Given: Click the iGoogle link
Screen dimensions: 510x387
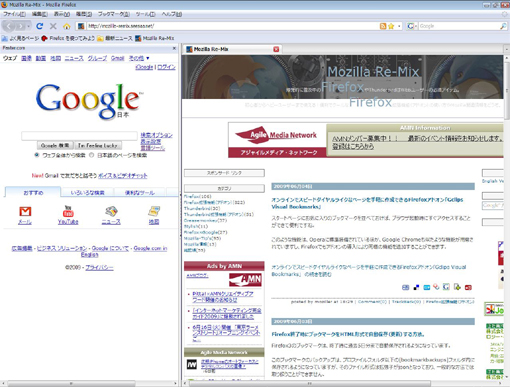Looking at the screenshot, I should [x=144, y=67].
